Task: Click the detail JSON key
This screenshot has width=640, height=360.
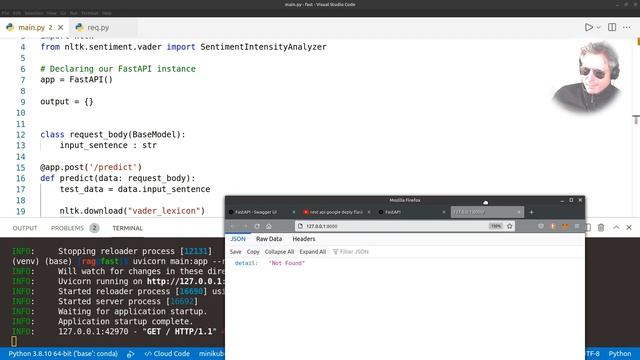Action: [246, 263]
